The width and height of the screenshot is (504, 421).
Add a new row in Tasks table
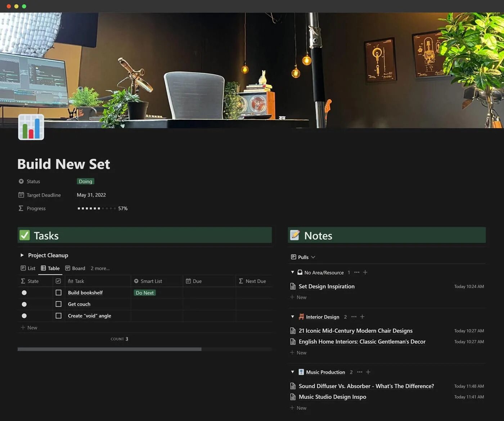click(29, 327)
